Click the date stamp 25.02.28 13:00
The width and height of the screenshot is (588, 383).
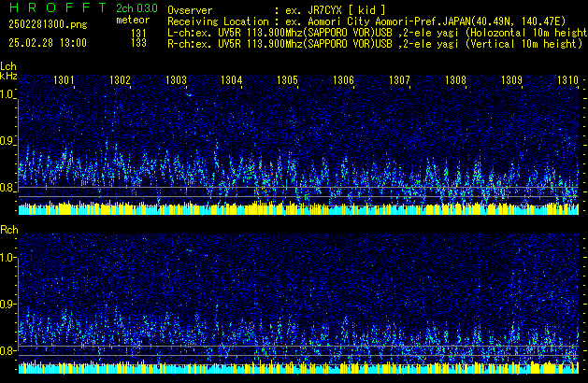pos(48,43)
